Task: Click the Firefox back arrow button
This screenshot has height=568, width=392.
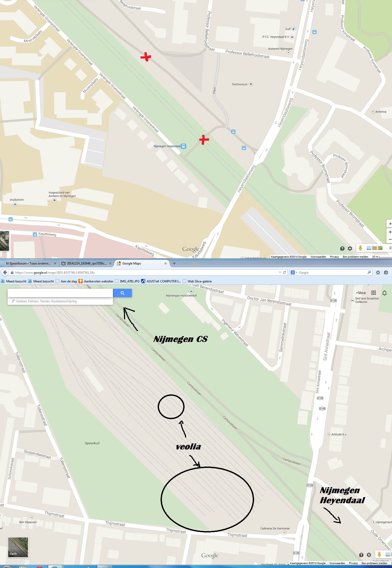Action: 5,272
